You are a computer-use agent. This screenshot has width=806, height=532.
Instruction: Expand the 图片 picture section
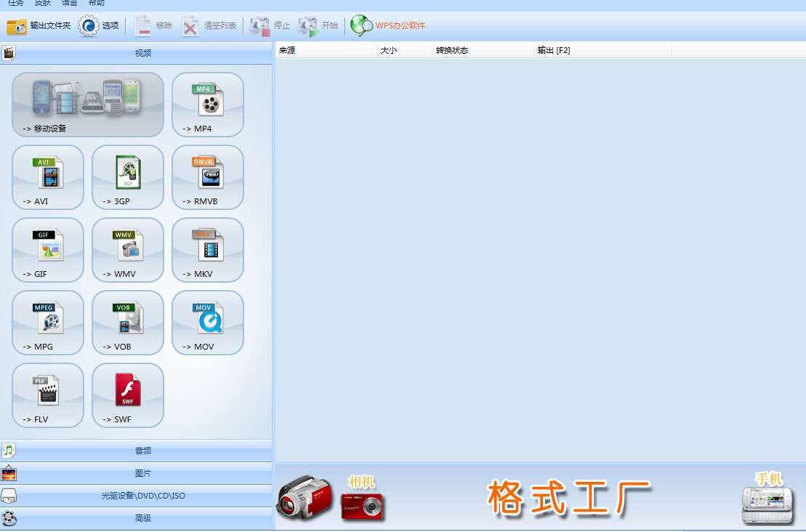click(x=136, y=473)
